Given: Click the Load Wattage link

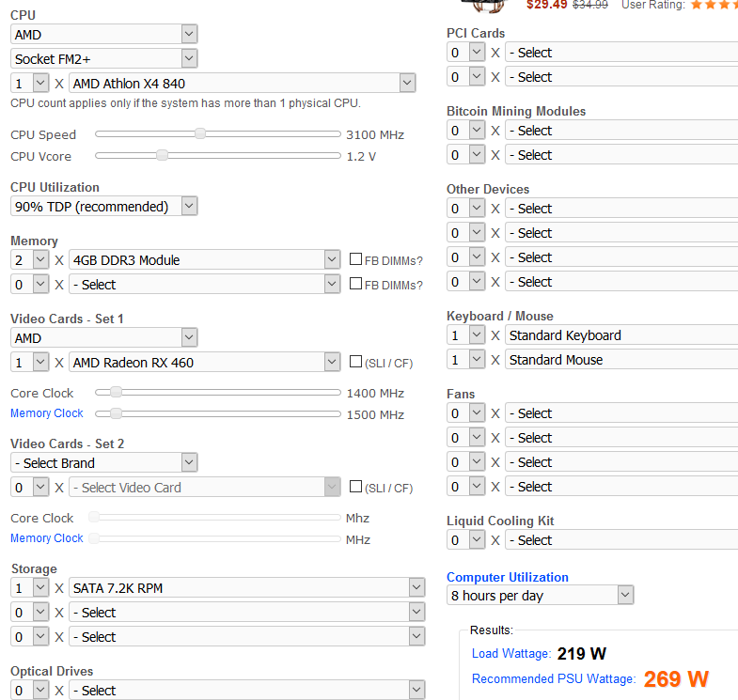Looking at the screenshot, I should point(510,653).
